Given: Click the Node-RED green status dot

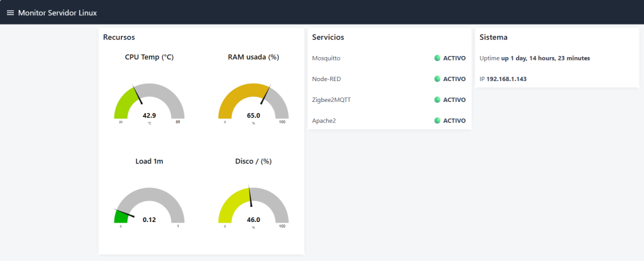Looking at the screenshot, I should [438, 79].
